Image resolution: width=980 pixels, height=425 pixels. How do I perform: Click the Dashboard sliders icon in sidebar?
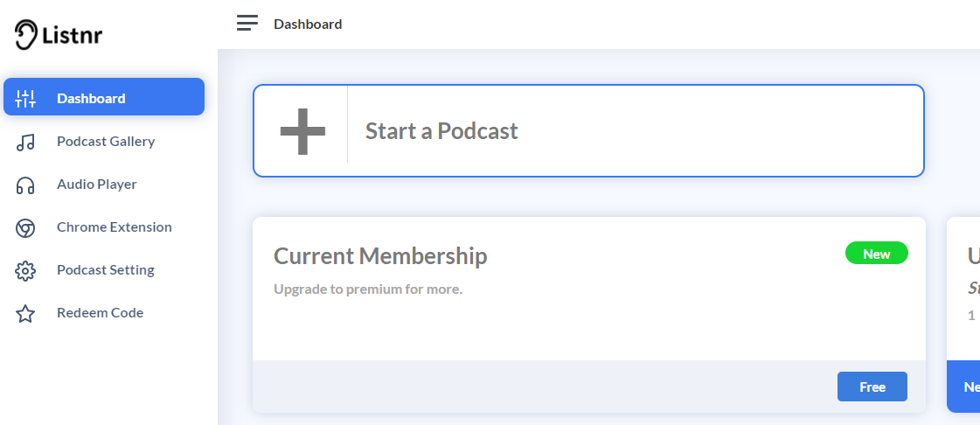click(25, 98)
